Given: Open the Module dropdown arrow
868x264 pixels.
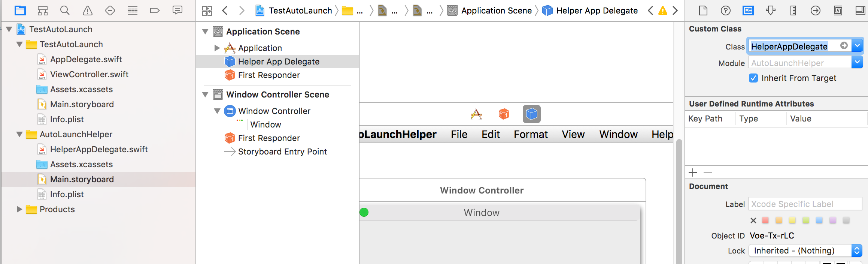Looking at the screenshot, I should click(857, 62).
